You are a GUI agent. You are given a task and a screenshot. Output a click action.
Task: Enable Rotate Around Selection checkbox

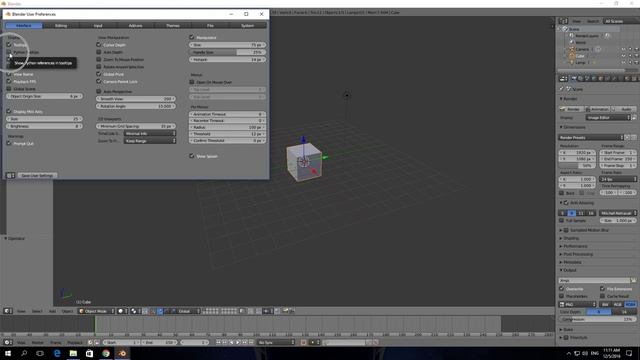pos(99,67)
